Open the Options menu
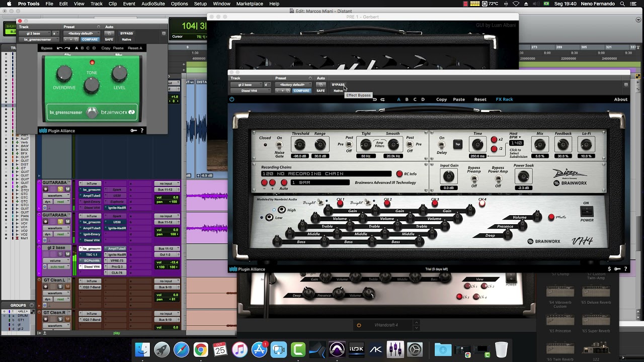This screenshot has height=362, width=644. [179, 4]
